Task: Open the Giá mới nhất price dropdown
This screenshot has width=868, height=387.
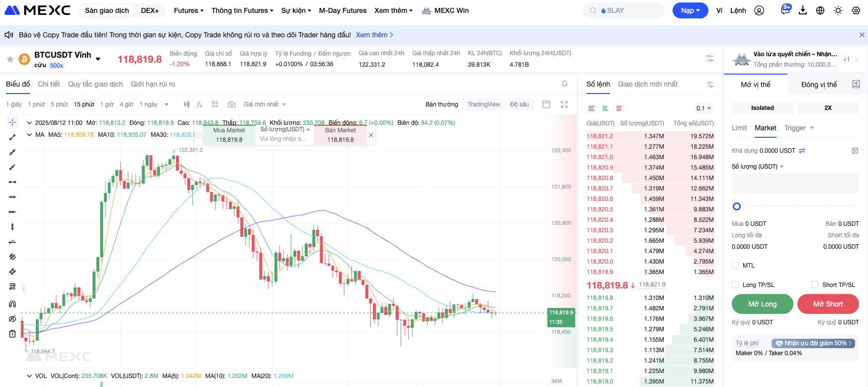Action: point(264,104)
